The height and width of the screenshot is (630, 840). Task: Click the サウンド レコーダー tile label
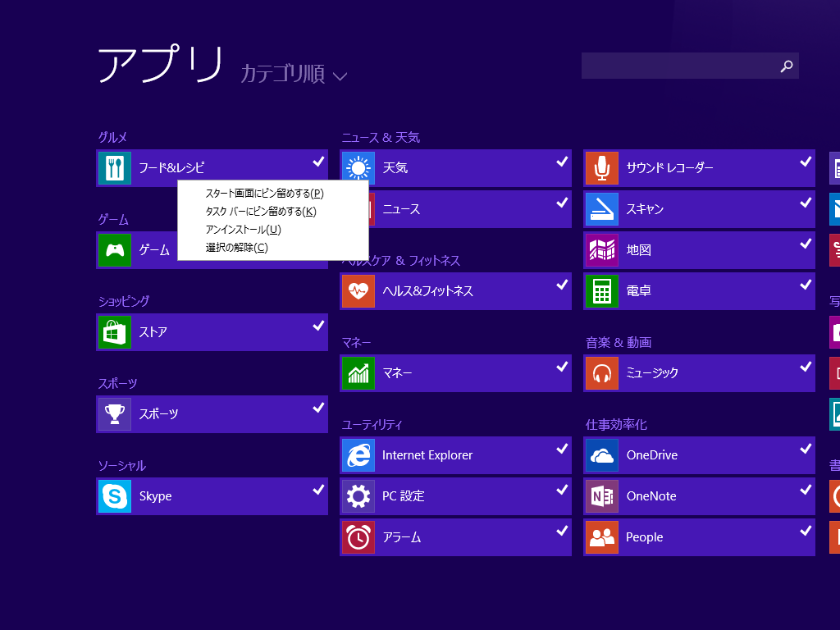[669, 168]
